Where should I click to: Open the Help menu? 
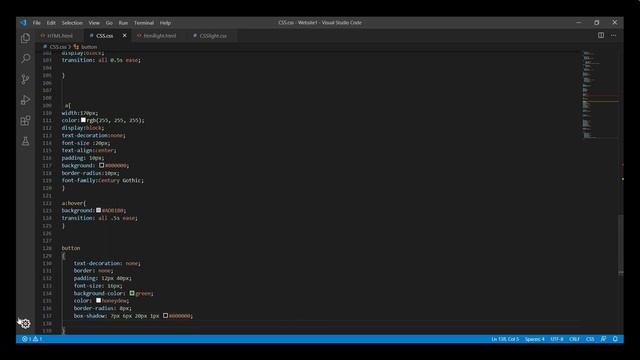point(165,23)
